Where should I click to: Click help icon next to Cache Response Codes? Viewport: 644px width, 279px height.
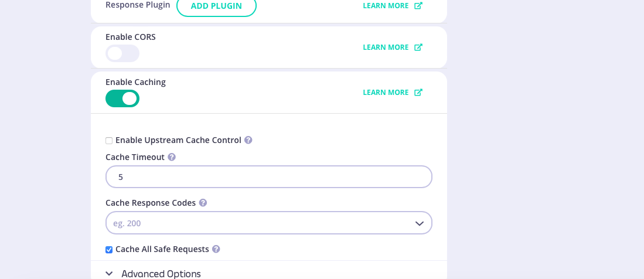click(203, 203)
